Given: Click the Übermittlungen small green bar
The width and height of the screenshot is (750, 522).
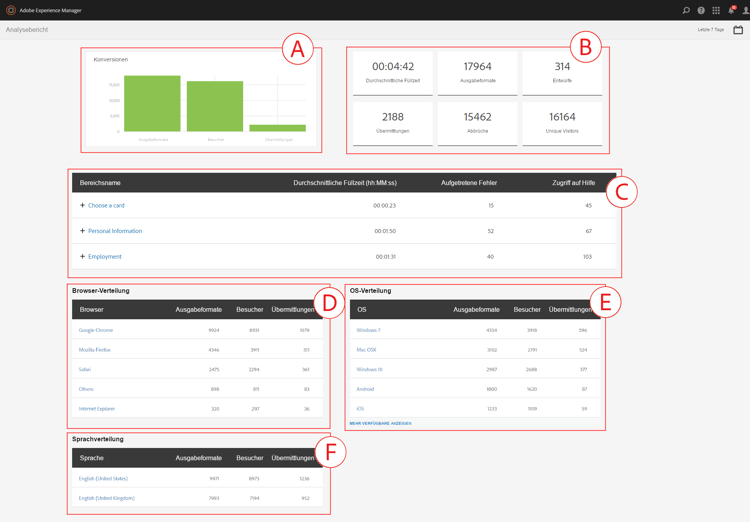Looking at the screenshot, I should (277, 128).
